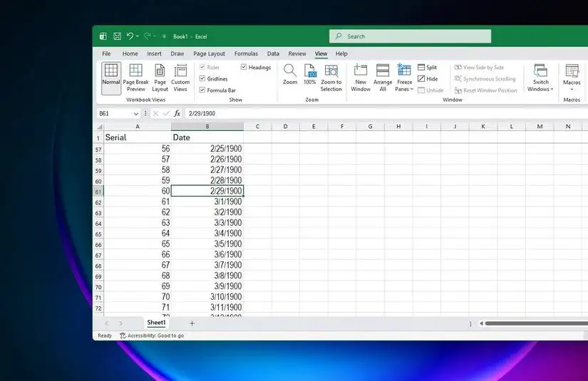Open the File menu
Image resolution: width=588 pixels, height=381 pixels.
click(x=106, y=53)
